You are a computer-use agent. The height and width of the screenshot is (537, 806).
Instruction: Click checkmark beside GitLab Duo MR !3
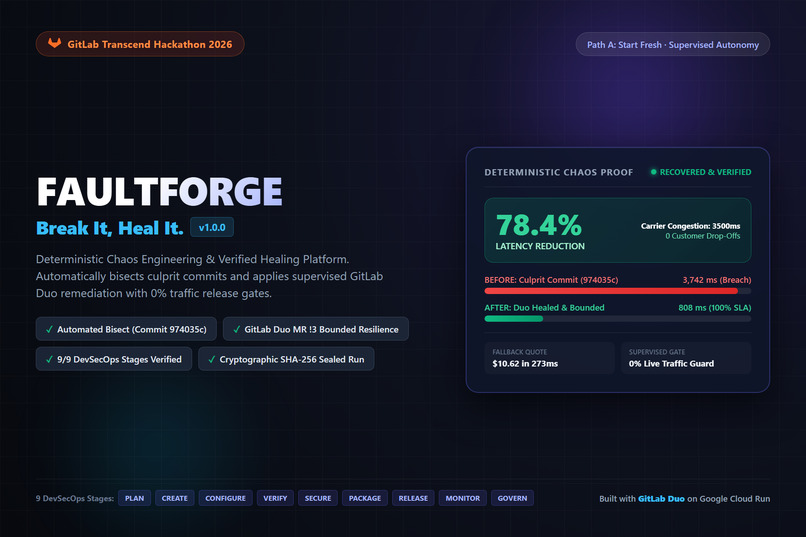[x=236, y=329]
